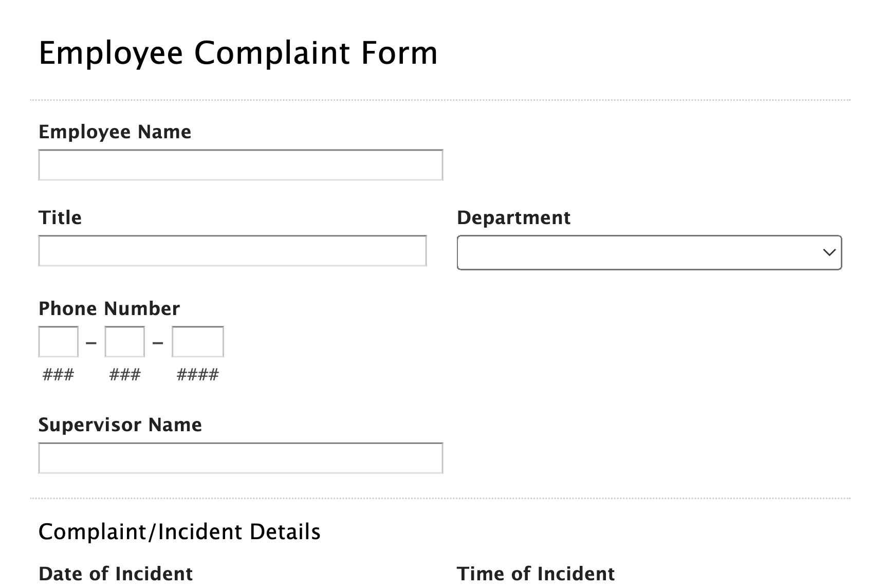Focus the Title input box
Viewport: 885px width, 588px height.
(x=232, y=251)
